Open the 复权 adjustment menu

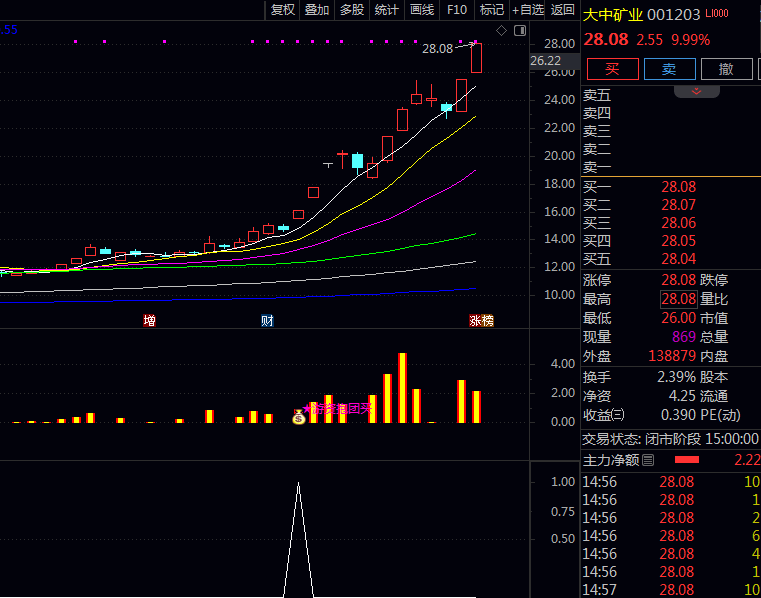pos(283,10)
